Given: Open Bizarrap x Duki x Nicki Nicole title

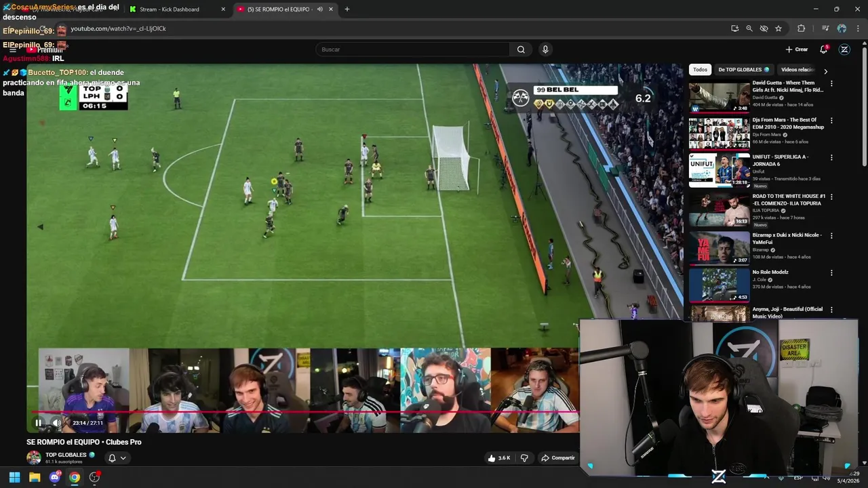Looking at the screenshot, I should (787, 239).
